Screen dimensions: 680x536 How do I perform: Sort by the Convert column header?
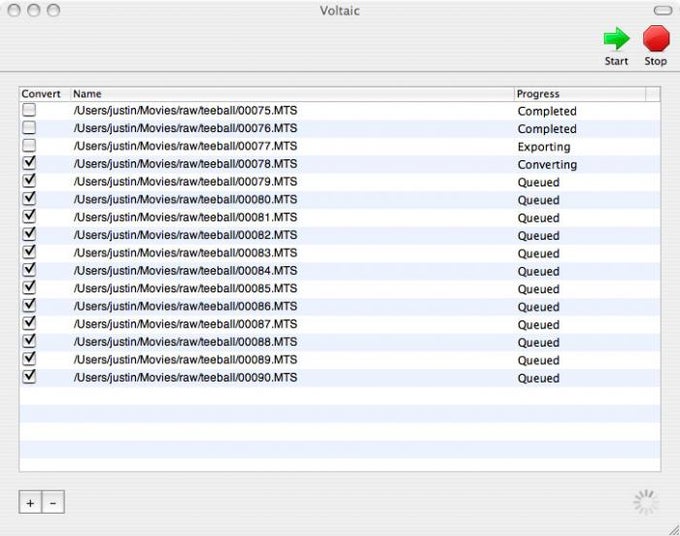coord(45,94)
